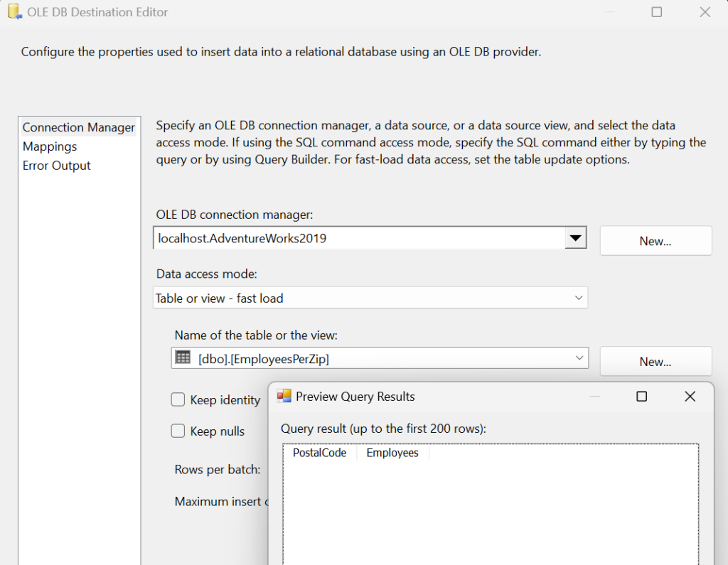
Task: Open the table or view name dropdown
Action: 579,359
